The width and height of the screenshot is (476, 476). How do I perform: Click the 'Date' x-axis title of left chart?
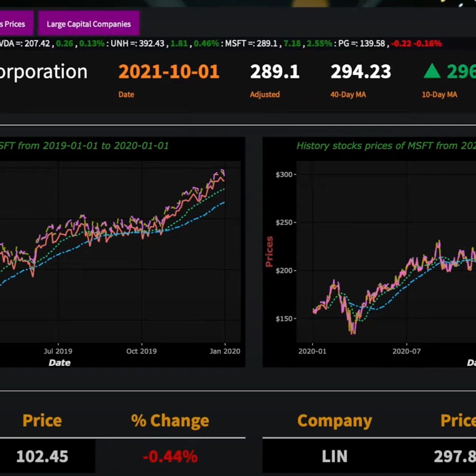point(59,363)
